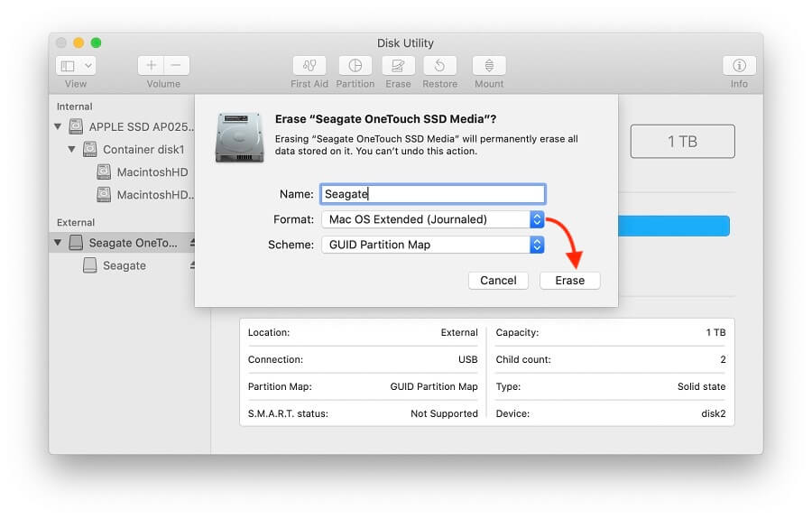Open the View dropdown chevron

[88, 66]
